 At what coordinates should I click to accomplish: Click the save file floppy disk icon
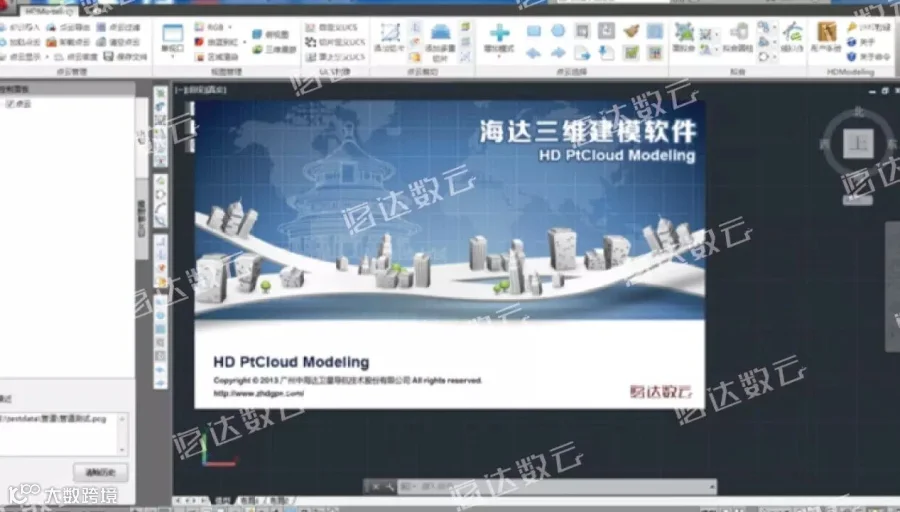108,56
